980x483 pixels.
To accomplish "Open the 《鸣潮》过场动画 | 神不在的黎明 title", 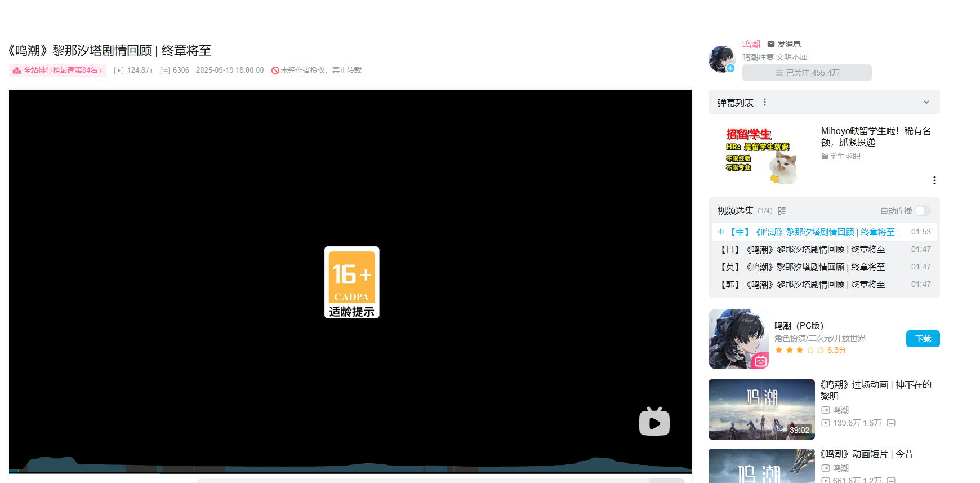I will tap(876, 390).
